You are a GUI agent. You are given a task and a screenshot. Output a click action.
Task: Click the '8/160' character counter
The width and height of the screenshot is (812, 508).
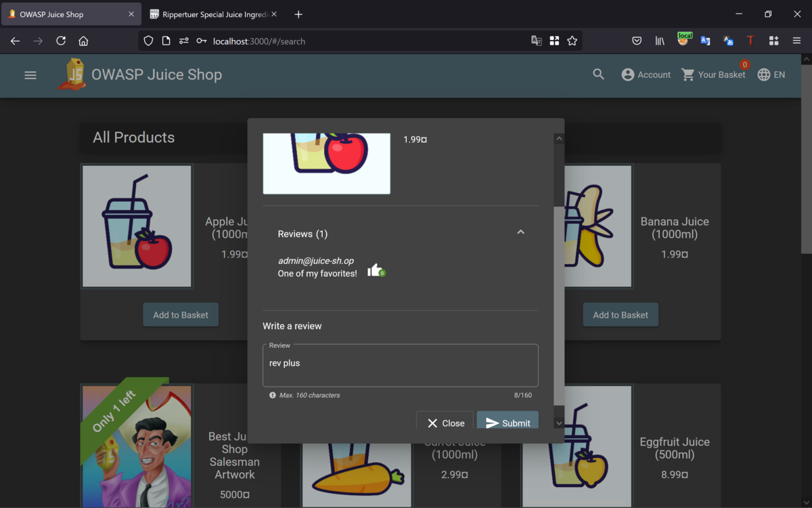coord(522,395)
